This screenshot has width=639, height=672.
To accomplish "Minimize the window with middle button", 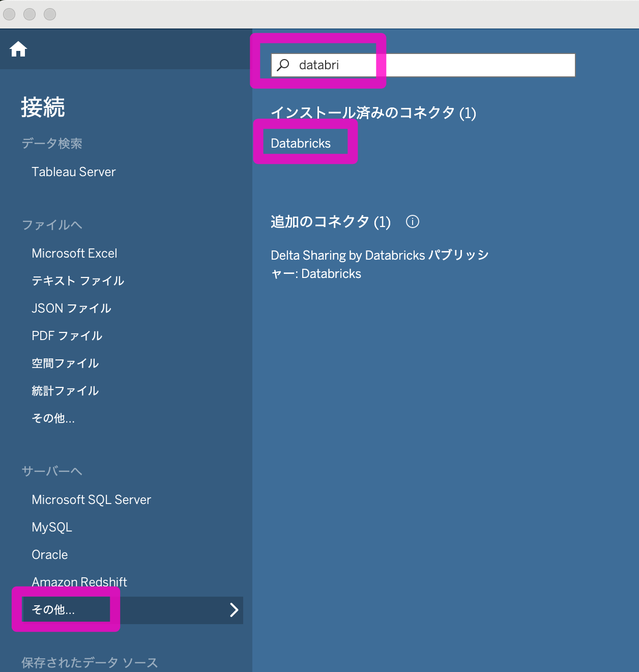I will point(30,14).
